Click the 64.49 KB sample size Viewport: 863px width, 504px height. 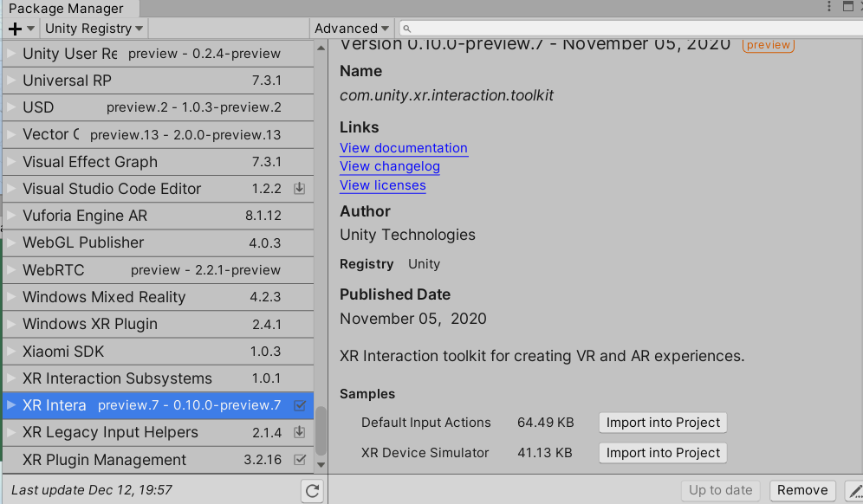click(x=545, y=423)
